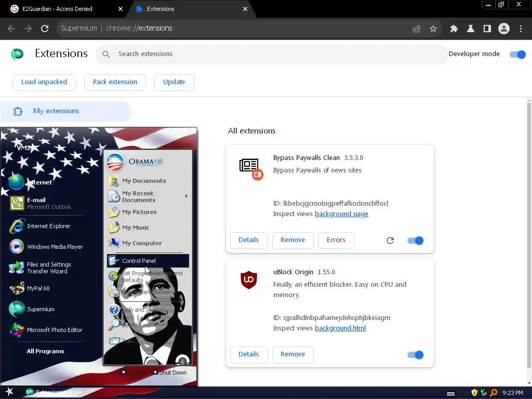The height and width of the screenshot is (399, 532).
Task: Click the 9:23 PM clock
Action: [513, 393]
